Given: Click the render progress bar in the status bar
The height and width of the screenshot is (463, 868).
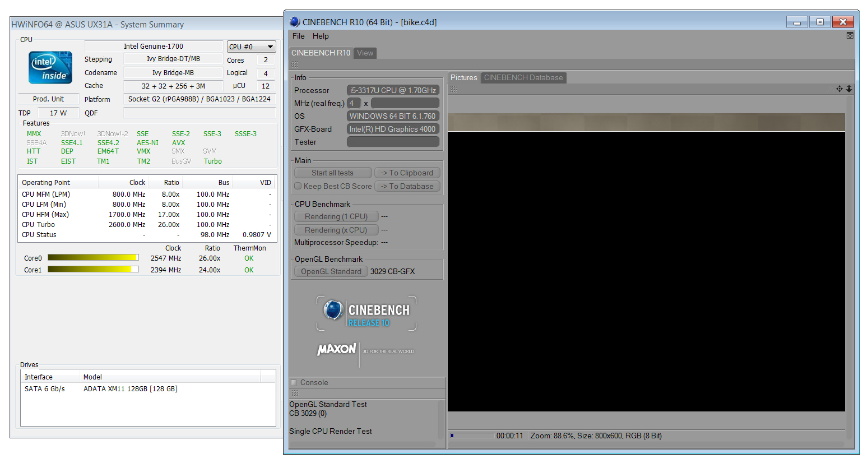Looking at the screenshot, I should coord(472,436).
